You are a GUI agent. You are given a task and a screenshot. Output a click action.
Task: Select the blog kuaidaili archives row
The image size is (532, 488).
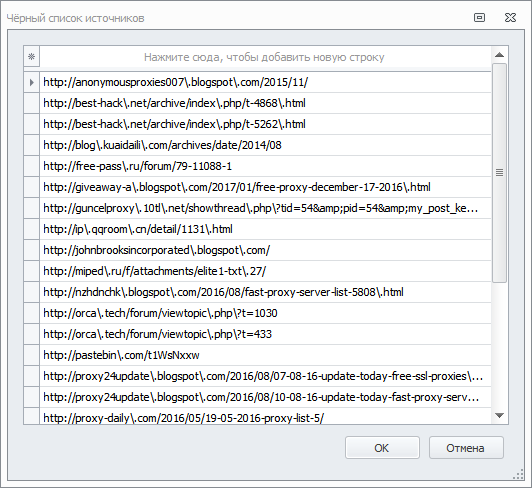[x=265, y=145]
